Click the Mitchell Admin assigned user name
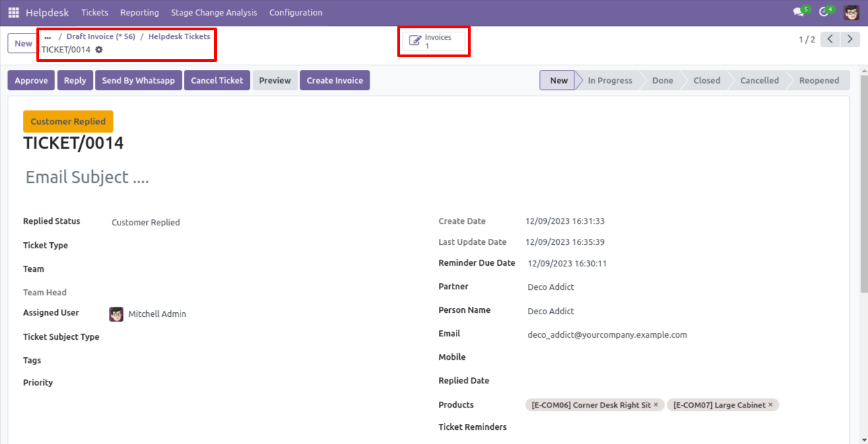868x444 pixels. tap(157, 314)
